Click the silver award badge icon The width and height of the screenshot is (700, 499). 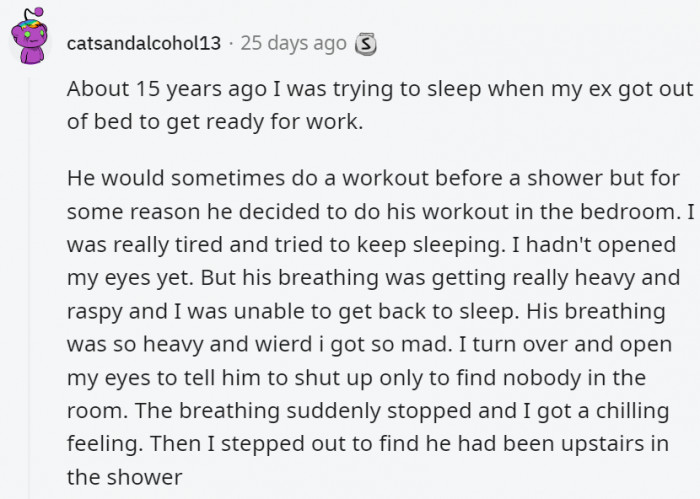[x=366, y=44]
